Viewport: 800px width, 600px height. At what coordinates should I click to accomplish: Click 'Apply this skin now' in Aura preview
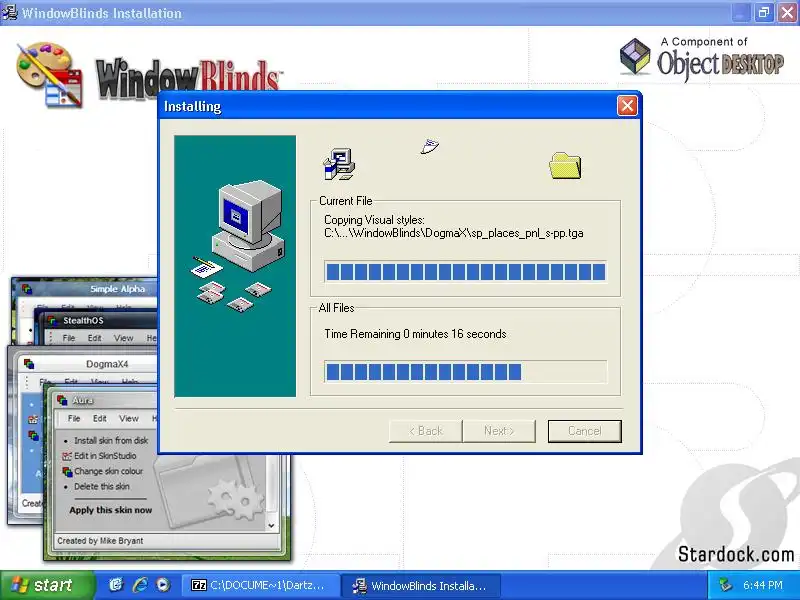[x=111, y=510]
